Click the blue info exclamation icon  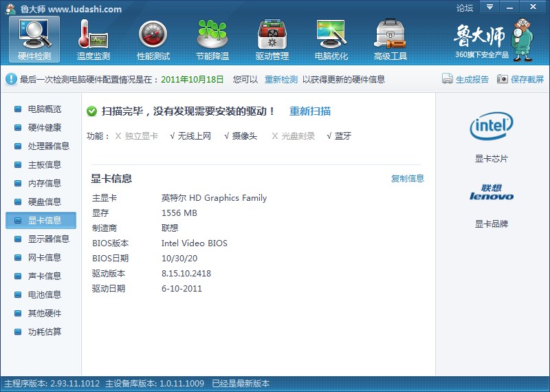pyautogui.click(x=11, y=79)
